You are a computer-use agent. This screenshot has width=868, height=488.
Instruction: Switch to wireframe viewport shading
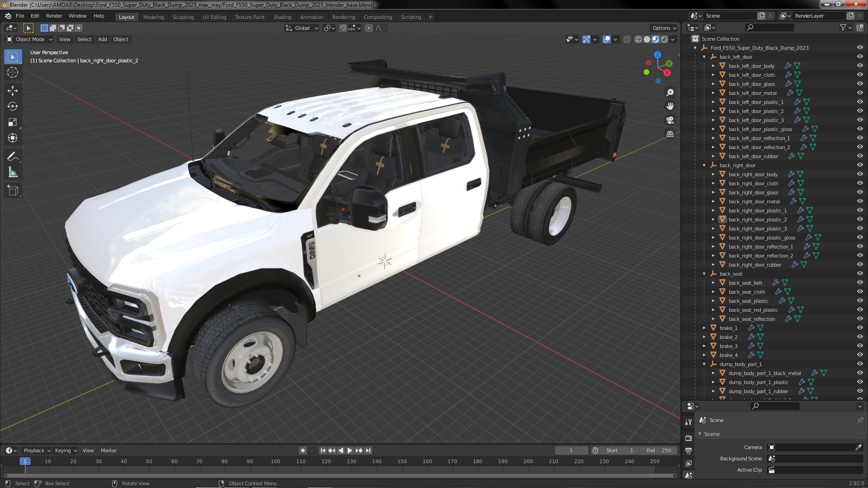click(638, 39)
